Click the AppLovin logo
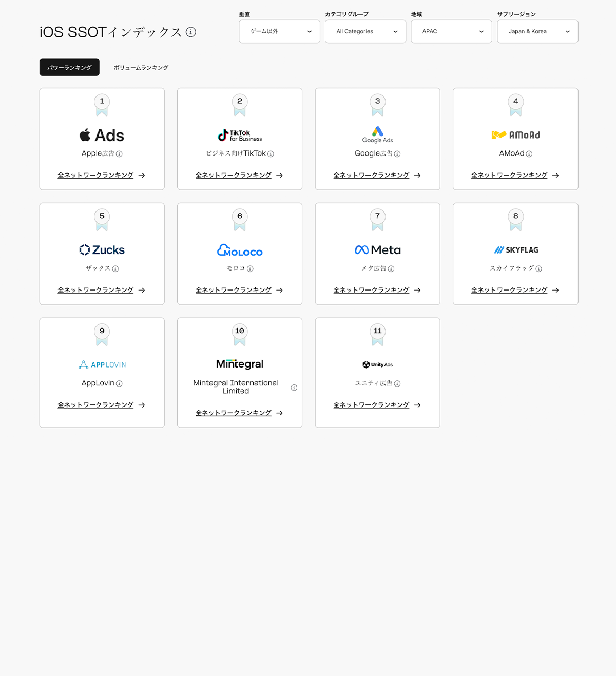 pyautogui.click(x=102, y=365)
